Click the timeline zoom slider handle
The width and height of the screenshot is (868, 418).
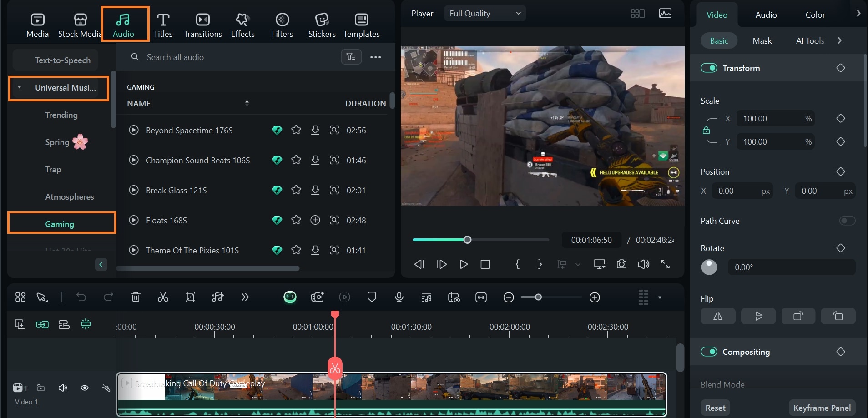click(x=538, y=297)
